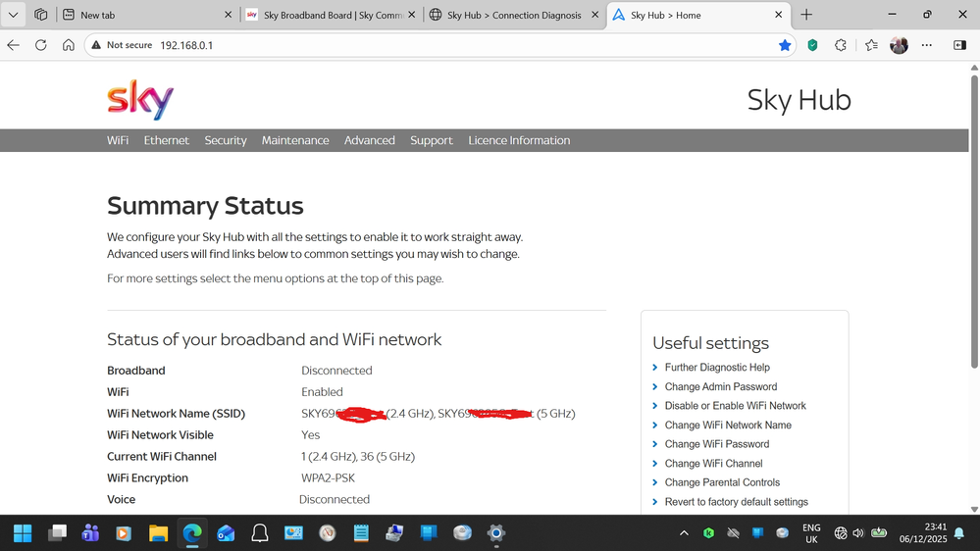980x551 pixels.
Task: Open File Explorer from the taskbar
Action: (x=158, y=533)
